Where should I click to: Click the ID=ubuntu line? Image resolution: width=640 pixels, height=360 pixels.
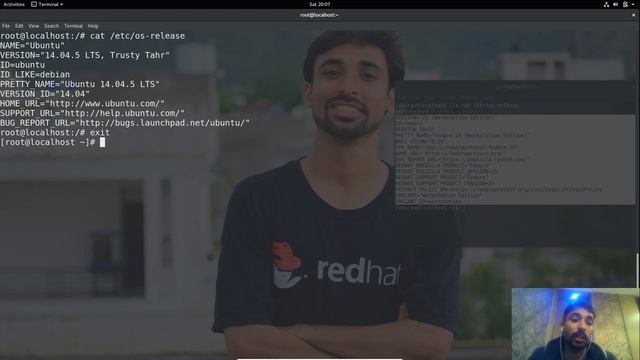(x=22, y=65)
